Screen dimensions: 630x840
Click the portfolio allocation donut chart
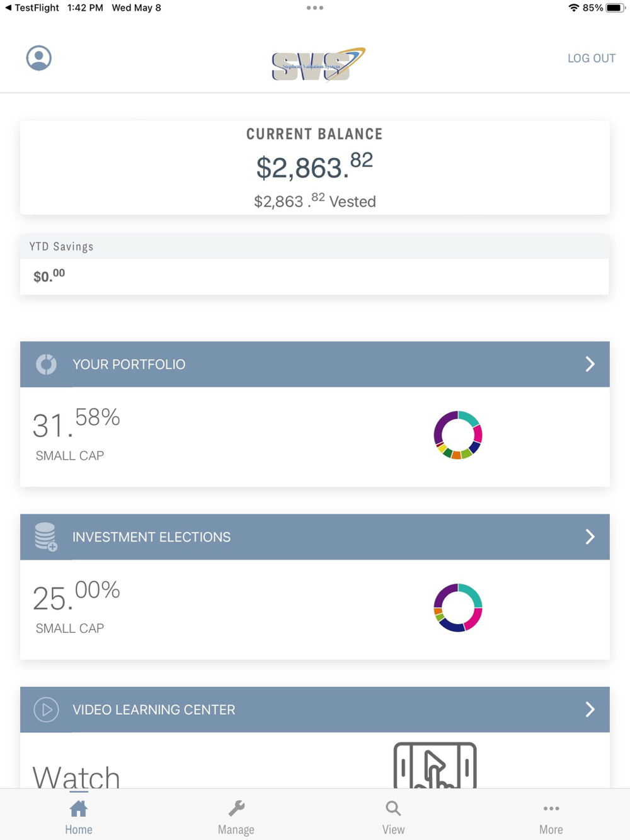pos(458,435)
